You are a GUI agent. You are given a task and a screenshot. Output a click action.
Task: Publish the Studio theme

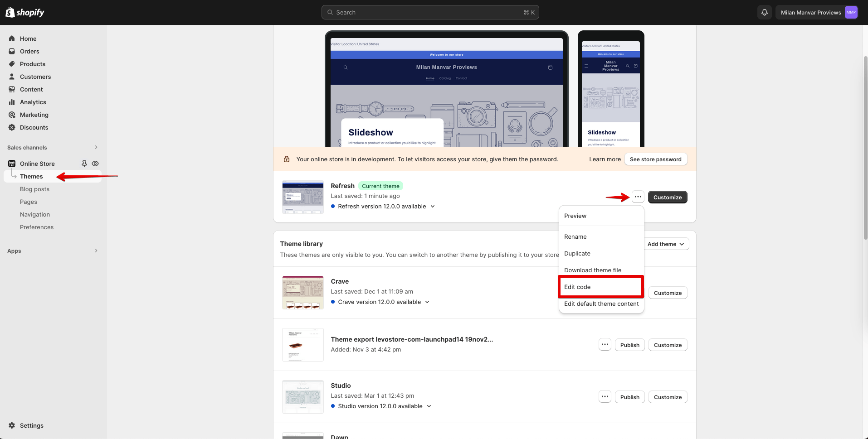pyautogui.click(x=629, y=397)
